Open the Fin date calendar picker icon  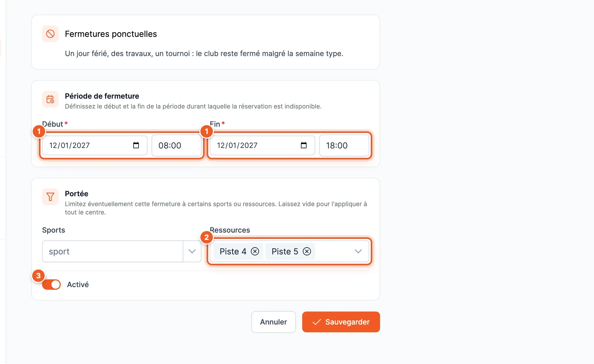pos(304,145)
